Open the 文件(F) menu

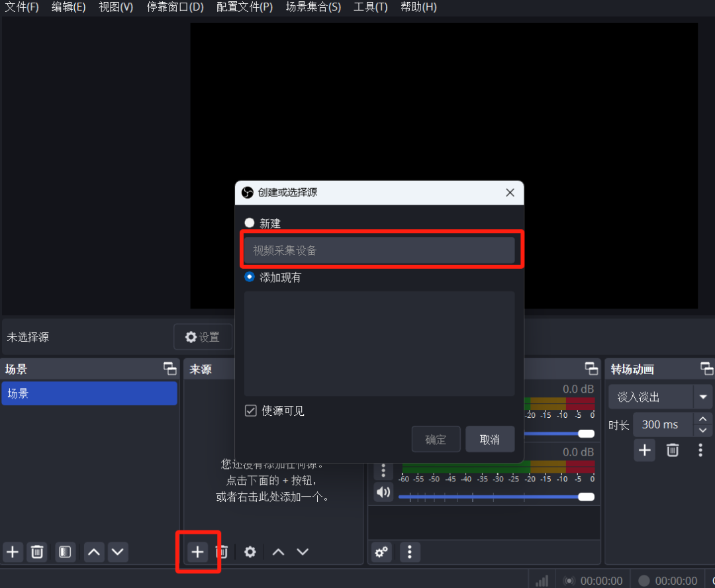[x=22, y=7]
